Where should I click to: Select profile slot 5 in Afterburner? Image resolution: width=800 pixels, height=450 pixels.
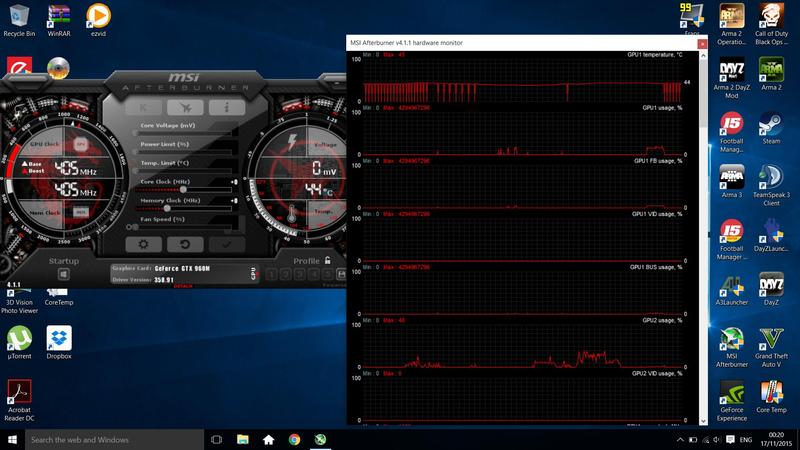point(328,274)
